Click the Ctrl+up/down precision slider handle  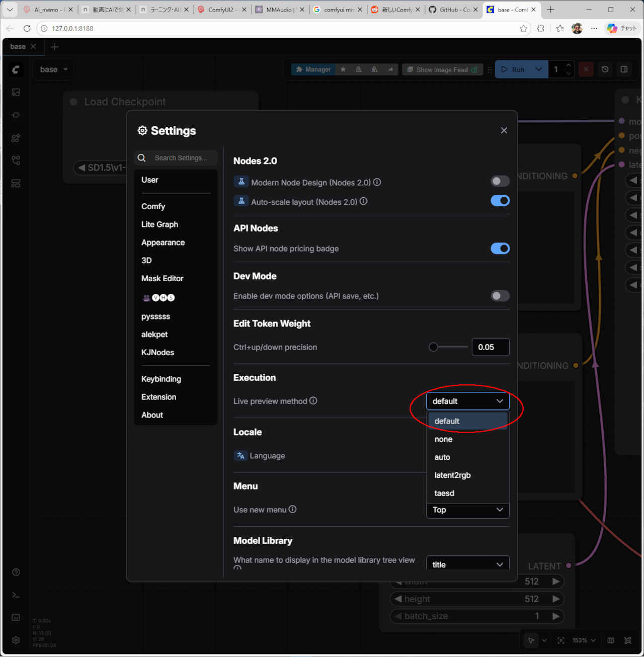pos(433,347)
